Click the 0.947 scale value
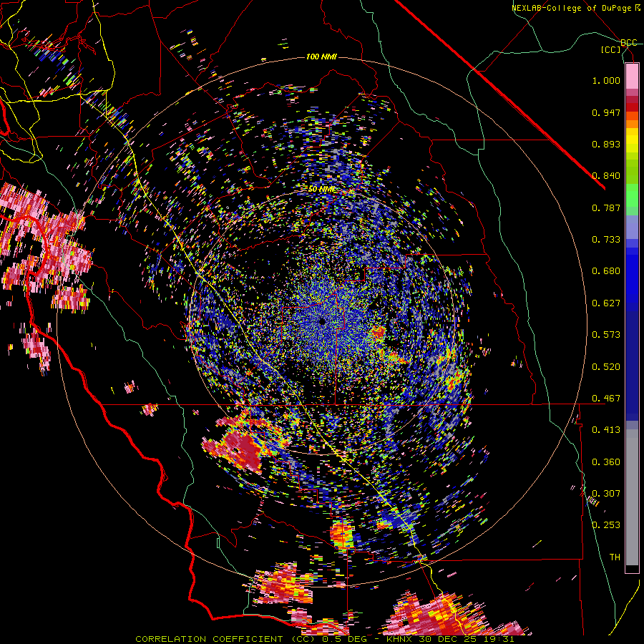This screenshot has width=644, height=644. [606, 112]
